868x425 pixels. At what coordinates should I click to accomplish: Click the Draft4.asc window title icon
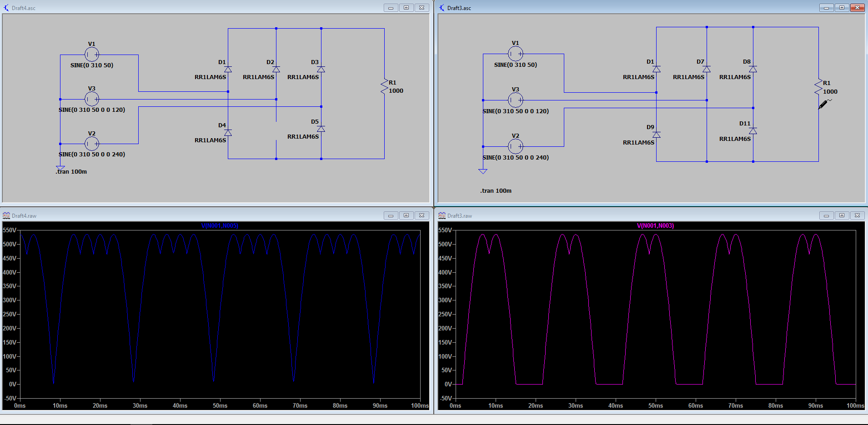click(x=6, y=8)
